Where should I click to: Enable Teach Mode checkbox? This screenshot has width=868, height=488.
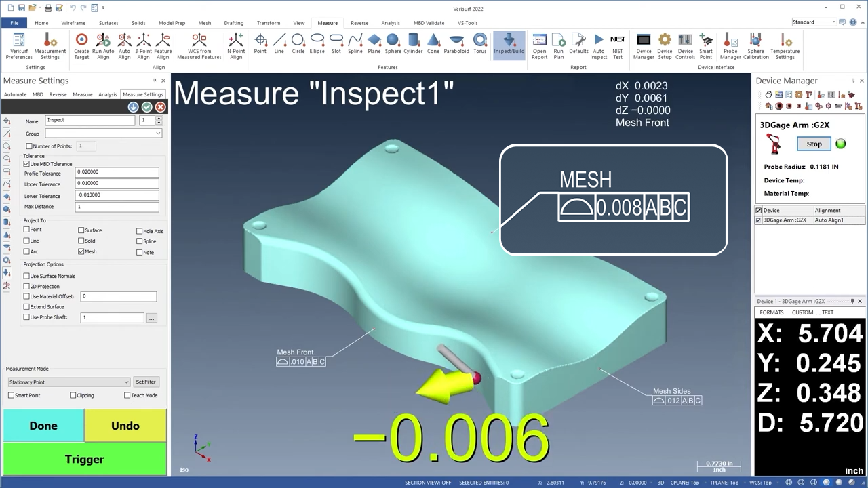tap(127, 395)
